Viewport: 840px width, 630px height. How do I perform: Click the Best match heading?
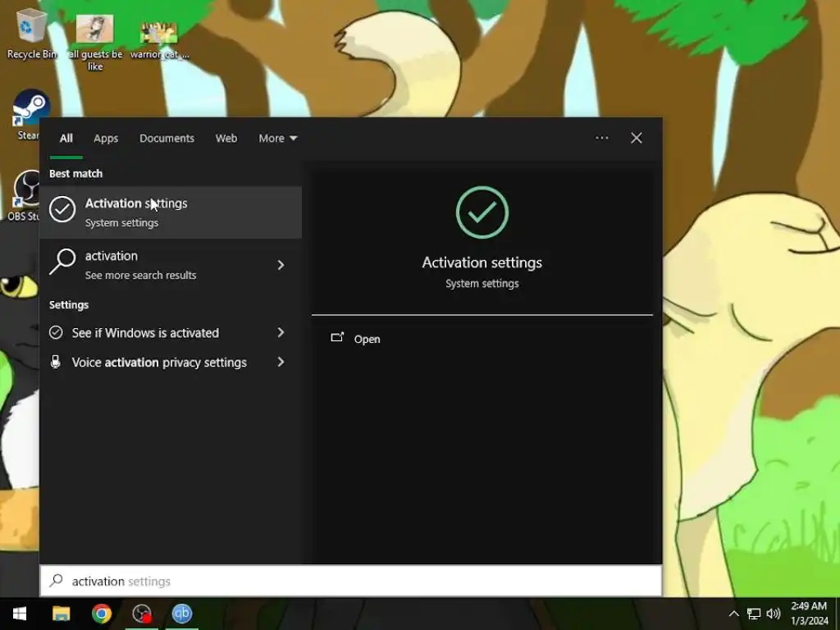pos(75,174)
